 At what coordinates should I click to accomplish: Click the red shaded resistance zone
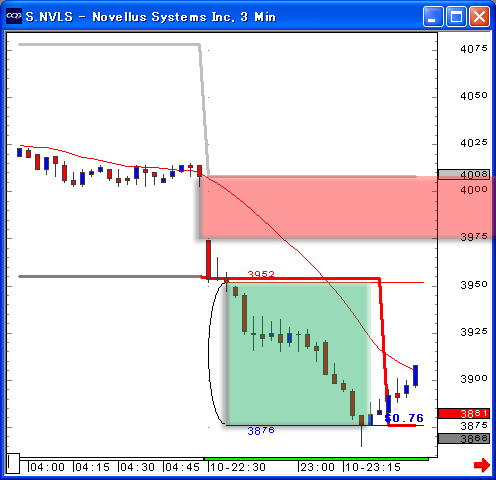pos(347,207)
